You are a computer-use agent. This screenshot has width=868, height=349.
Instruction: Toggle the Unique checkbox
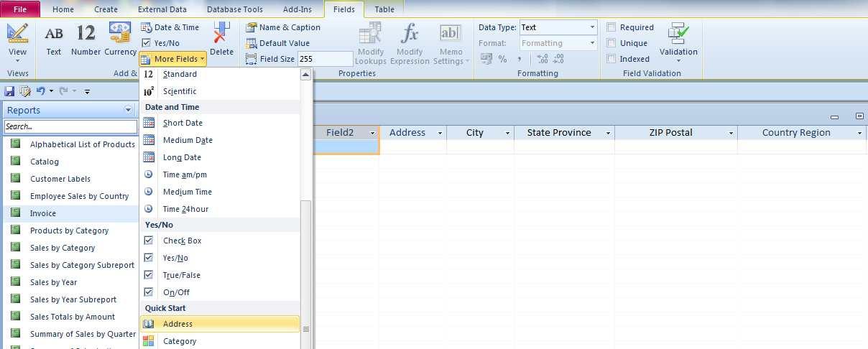611,43
